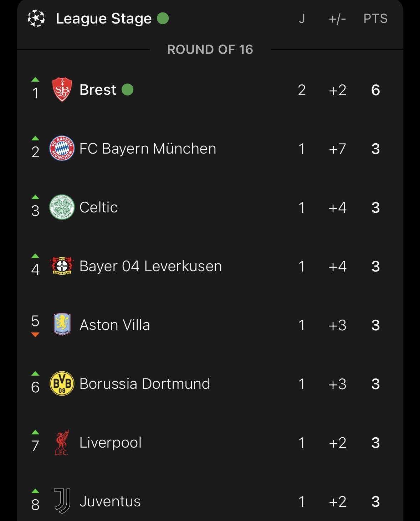This screenshot has width=420, height=521.
Task: Sort by the +/- goal difference header
Action: click(337, 19)
